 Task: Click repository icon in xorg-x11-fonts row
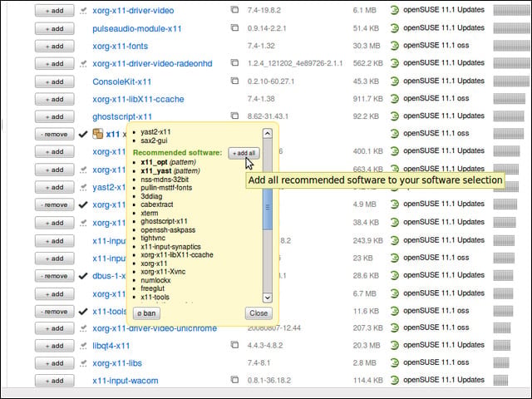point(394,46)
